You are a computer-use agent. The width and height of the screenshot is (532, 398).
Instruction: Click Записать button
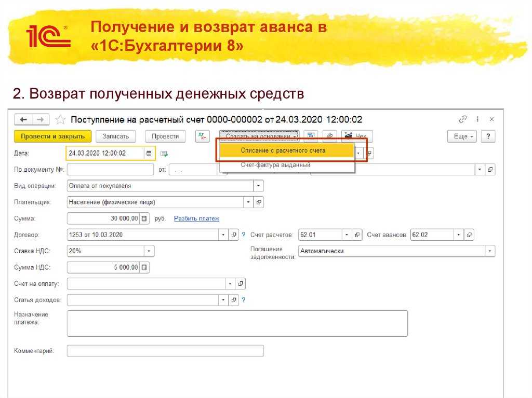pos(116,136)
